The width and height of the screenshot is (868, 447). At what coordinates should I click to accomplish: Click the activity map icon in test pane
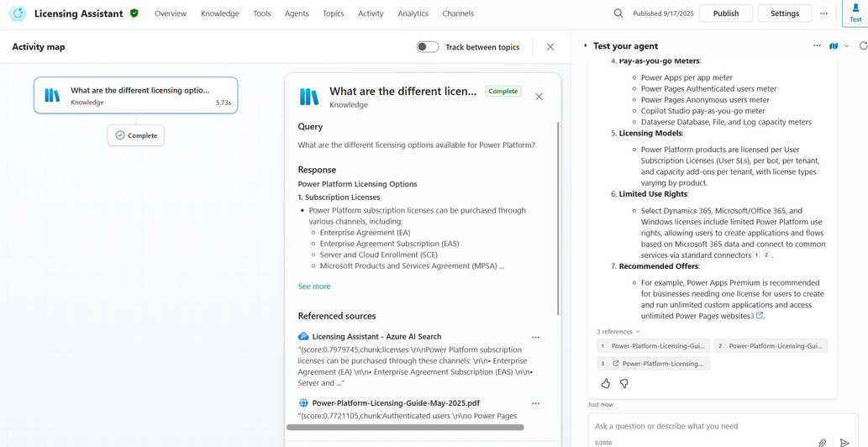click(834, 46)
